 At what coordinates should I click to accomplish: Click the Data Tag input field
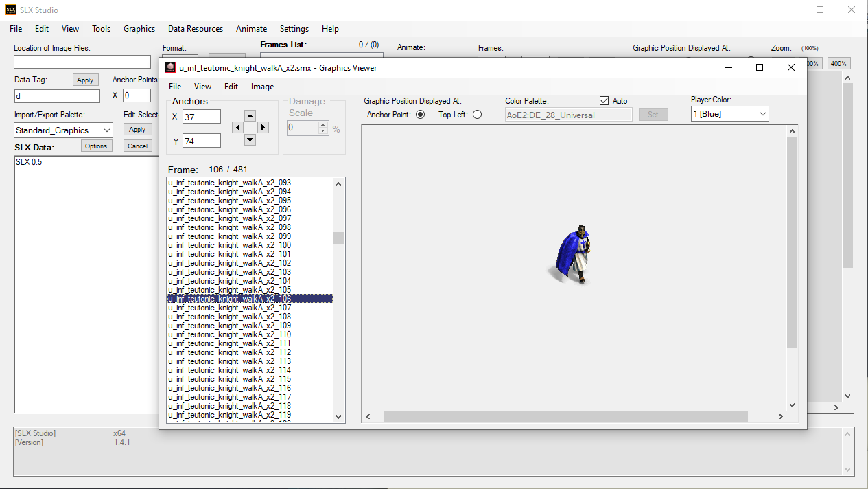pos(57,96)
